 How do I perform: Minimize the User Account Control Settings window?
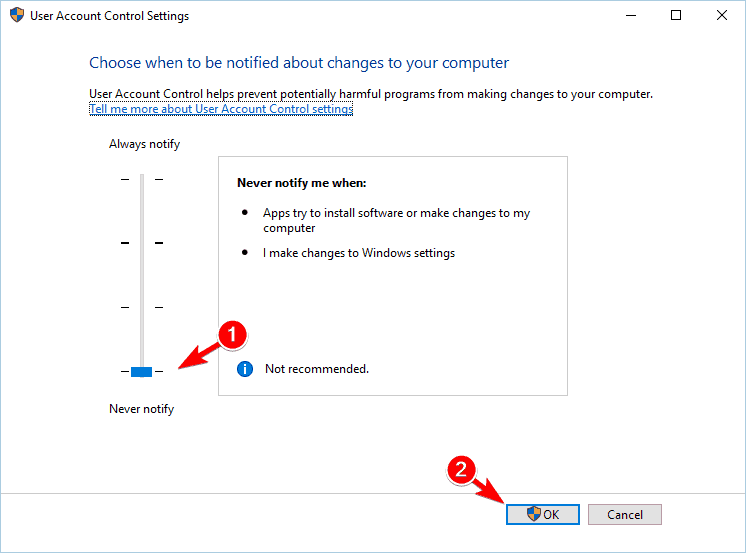click(x=631, y=16)
